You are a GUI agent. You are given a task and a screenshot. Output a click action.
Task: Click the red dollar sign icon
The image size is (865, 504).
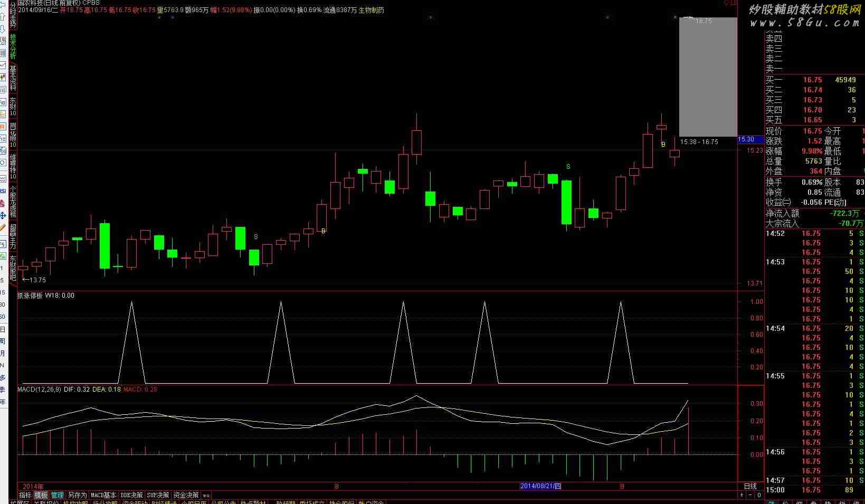point(3,203)
